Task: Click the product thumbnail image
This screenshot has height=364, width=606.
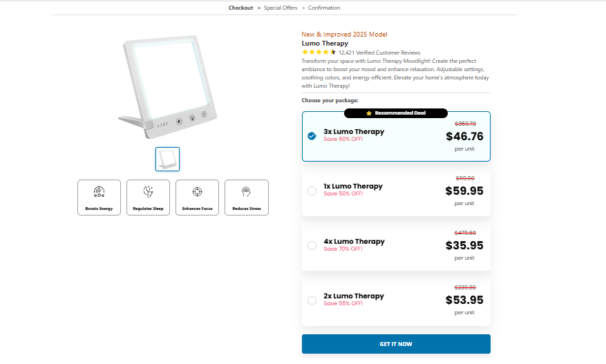Action: [x=167, y=159]
